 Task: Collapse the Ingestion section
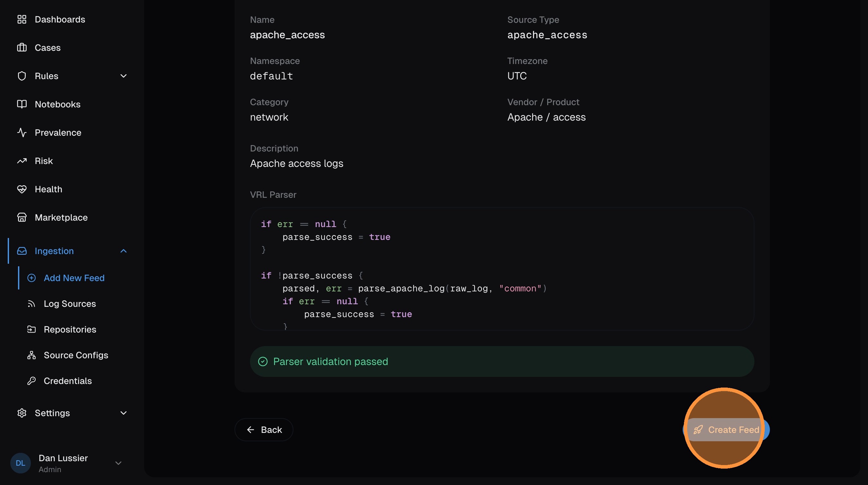123,251
